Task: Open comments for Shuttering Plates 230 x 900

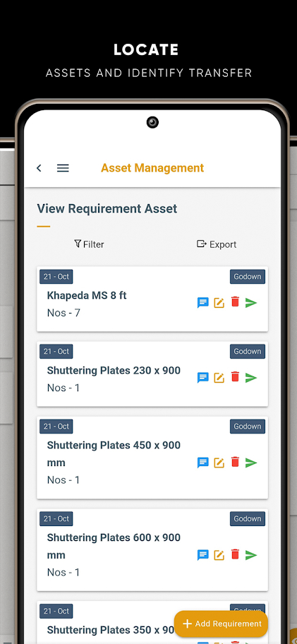Action: (x=203, y=378)
